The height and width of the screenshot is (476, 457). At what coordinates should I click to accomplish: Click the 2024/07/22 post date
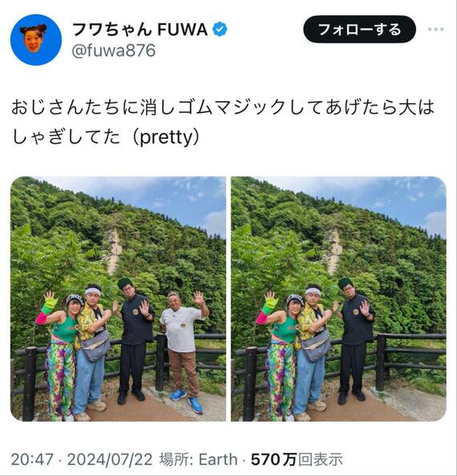pos(110,459)
